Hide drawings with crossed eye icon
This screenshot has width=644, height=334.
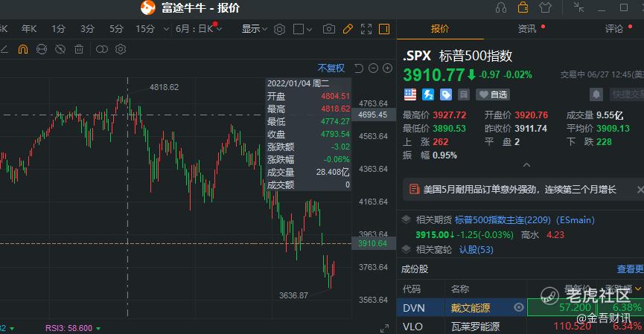click(60, 49)
